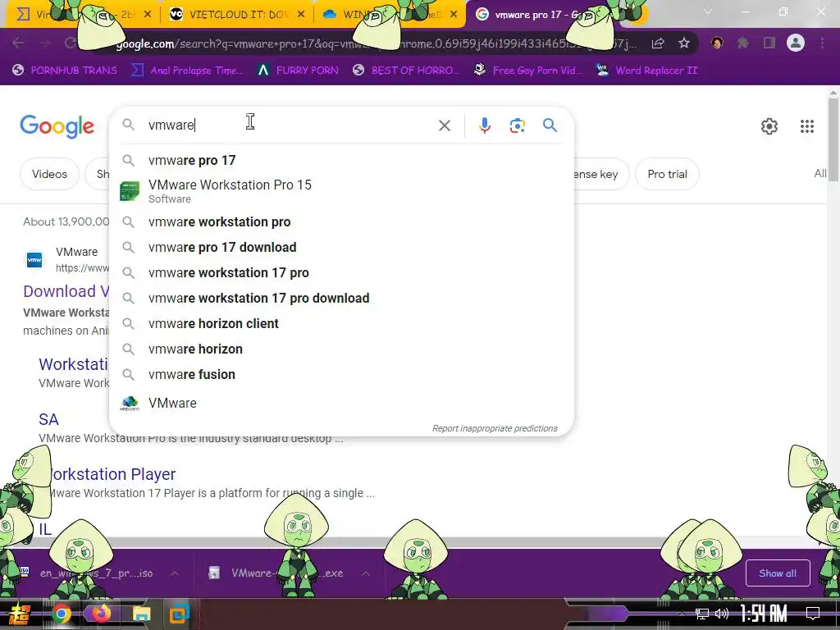Viewport: 840px width, 630px height.
Task: Open the 'Download V...' result title
Action: pos(66,291)
